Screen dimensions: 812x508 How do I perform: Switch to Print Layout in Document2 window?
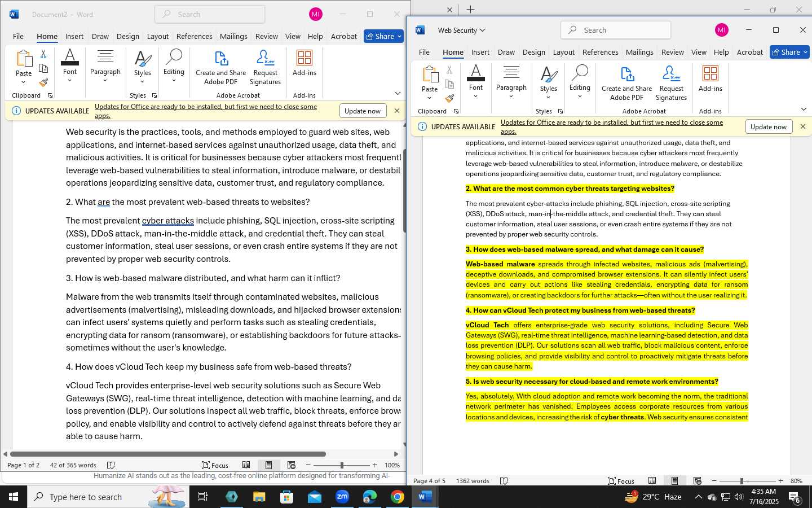point(268,465)
